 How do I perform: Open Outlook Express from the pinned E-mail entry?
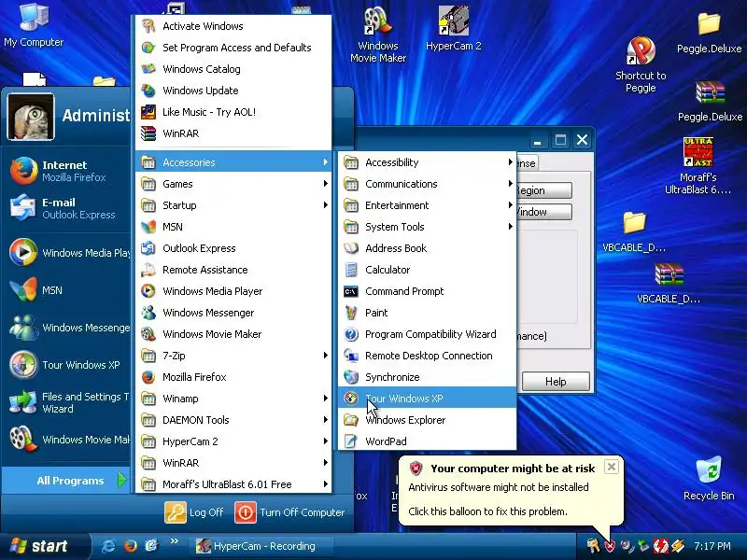click(x=66, y=208)
